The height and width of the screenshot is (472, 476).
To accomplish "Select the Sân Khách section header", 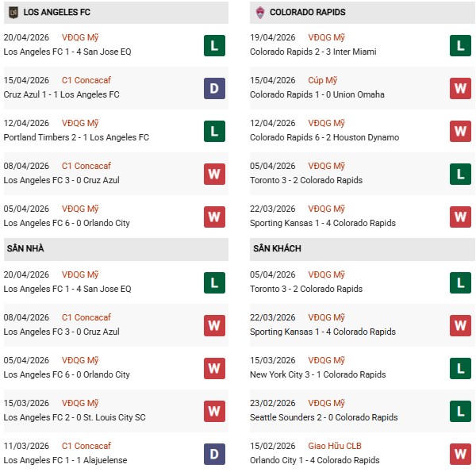I will click(x=275, y=248).
